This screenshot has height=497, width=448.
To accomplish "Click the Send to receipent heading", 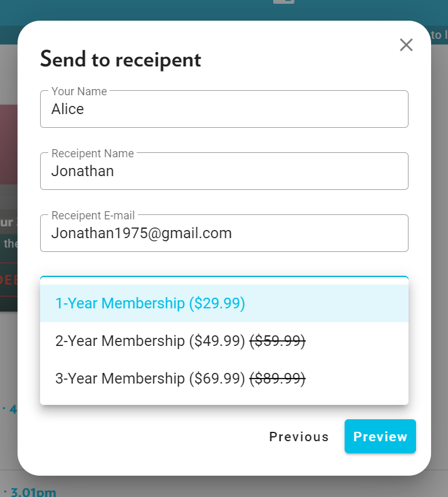I will pyautogui.click(x=120, y=60).
